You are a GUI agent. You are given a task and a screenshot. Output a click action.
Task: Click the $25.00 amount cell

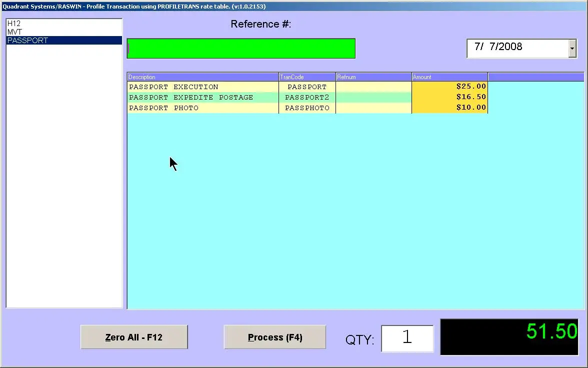click(449, 86)
